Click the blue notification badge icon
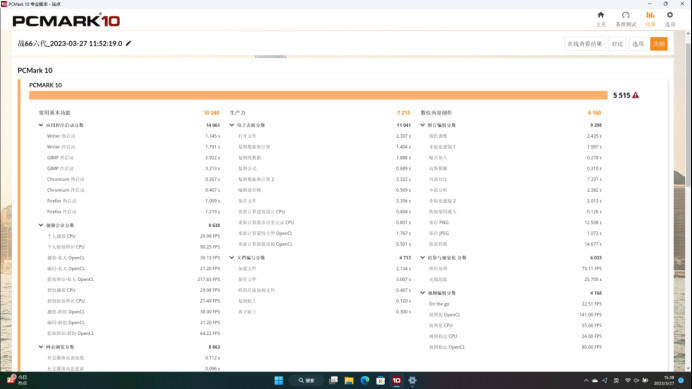The height and width of the screenshot is (389, 692). [681, 381]
